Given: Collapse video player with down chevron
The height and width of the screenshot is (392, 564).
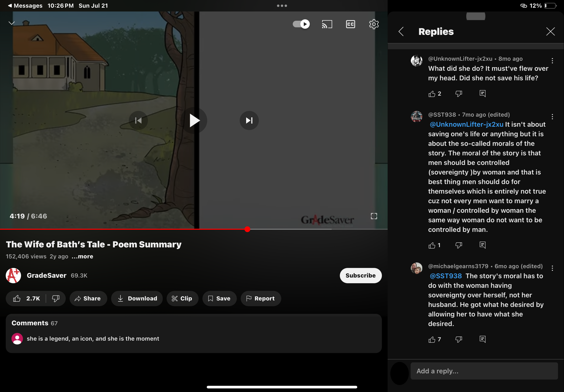Looking at the screenshot, I should click(x=11, y=23).
